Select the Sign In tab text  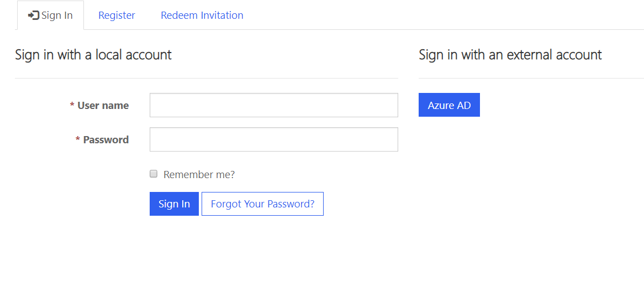pos(57,15)
